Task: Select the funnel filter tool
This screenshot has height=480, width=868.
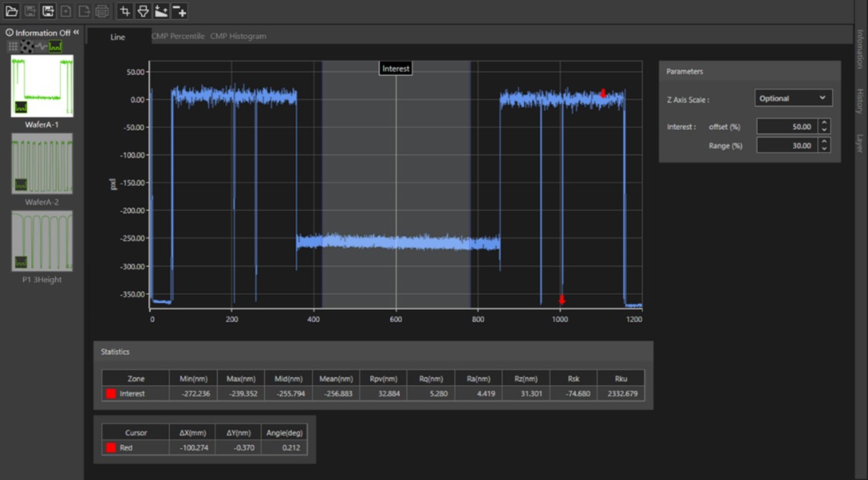Action: [x=143, y=11]
